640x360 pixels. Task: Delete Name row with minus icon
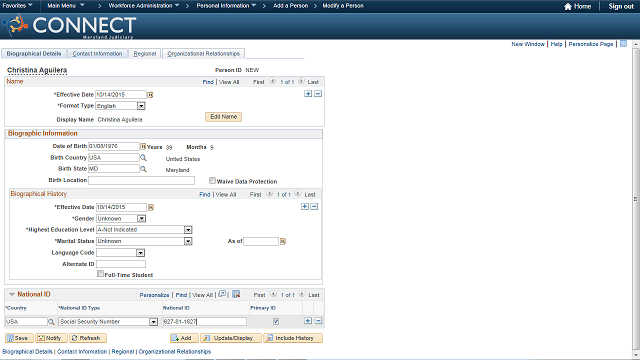318,94
